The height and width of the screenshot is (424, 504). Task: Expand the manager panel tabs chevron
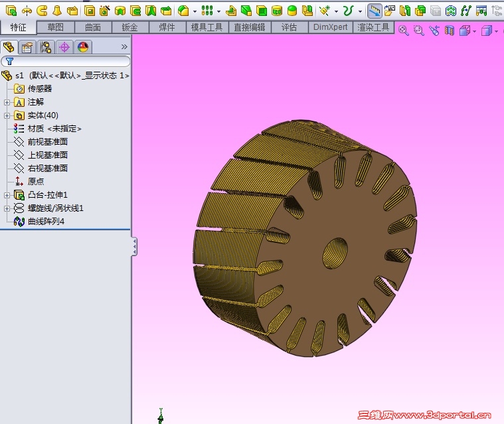point(124,47)
